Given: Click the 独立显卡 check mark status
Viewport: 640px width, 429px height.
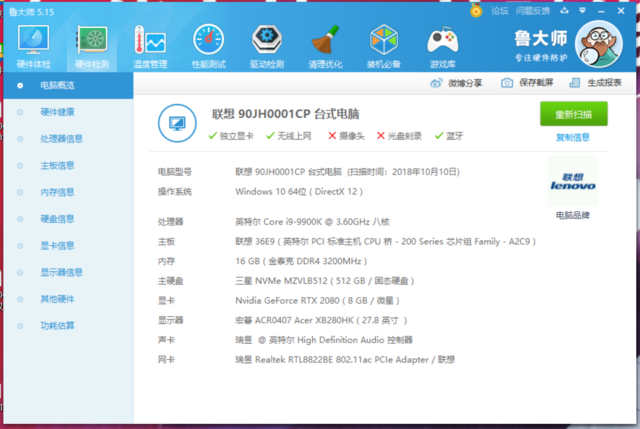Looking at the screenshot, I should [231, 136].
